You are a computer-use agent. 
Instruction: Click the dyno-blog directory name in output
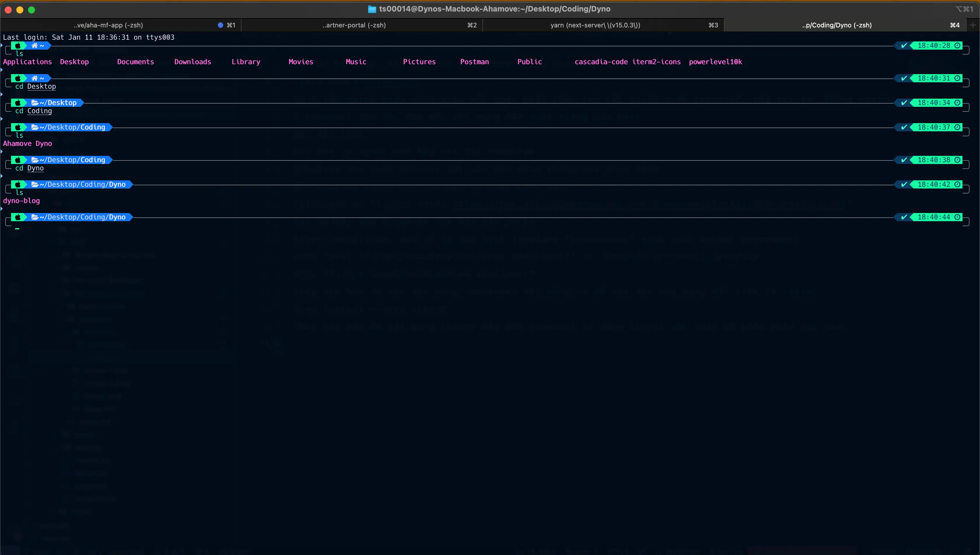pos(21,201)
